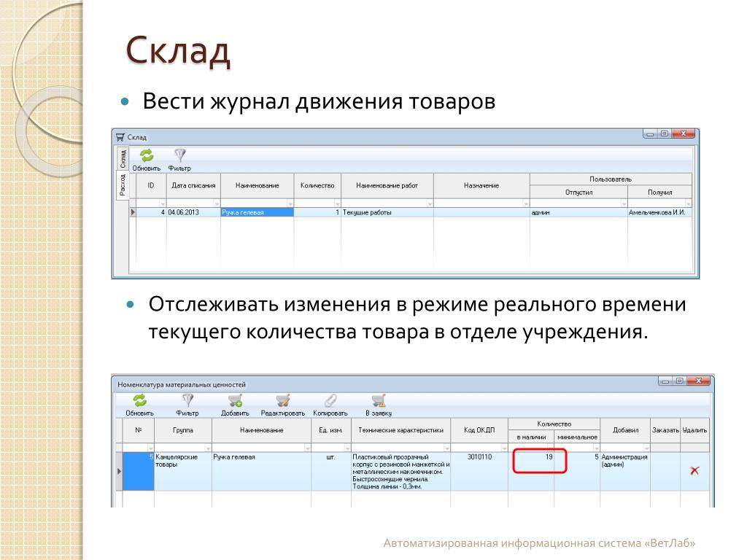747x560 pixels.
Task: Click Наименование работ column header
Action: (387, 186)
